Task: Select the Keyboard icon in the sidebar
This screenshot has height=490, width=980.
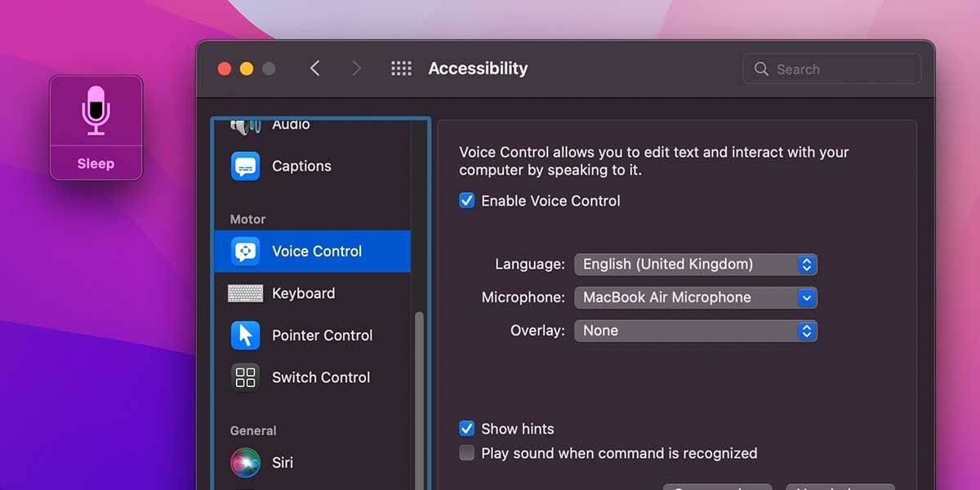Action: tap(245, 293)
